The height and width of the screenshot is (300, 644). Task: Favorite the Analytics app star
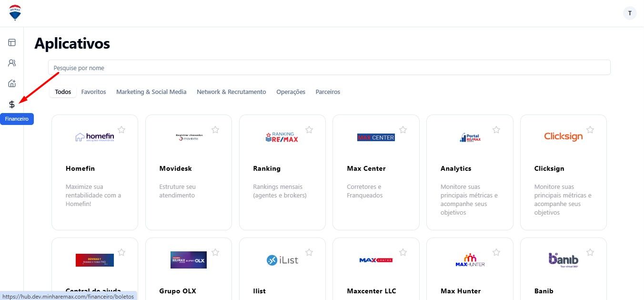coord(496,129)
